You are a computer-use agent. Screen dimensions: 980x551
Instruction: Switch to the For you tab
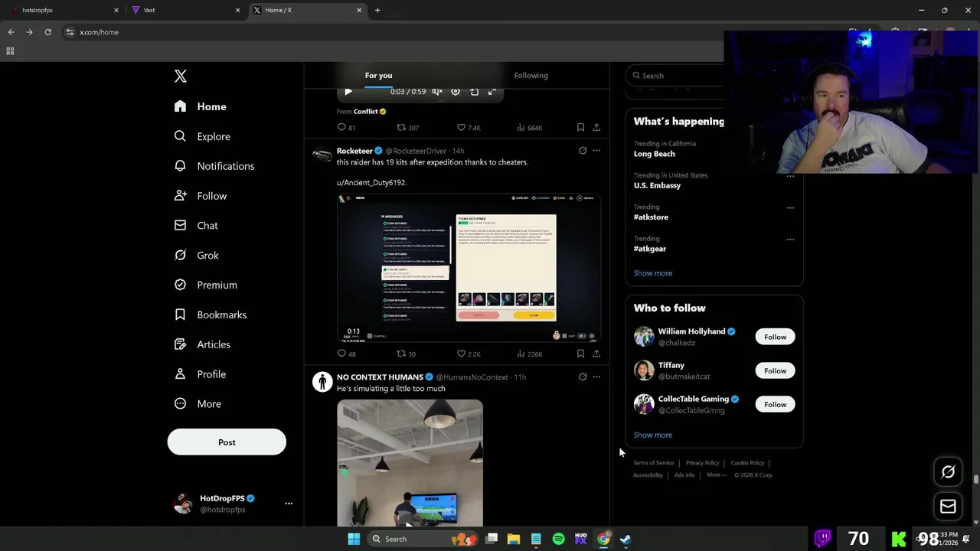tap(378, 76)
